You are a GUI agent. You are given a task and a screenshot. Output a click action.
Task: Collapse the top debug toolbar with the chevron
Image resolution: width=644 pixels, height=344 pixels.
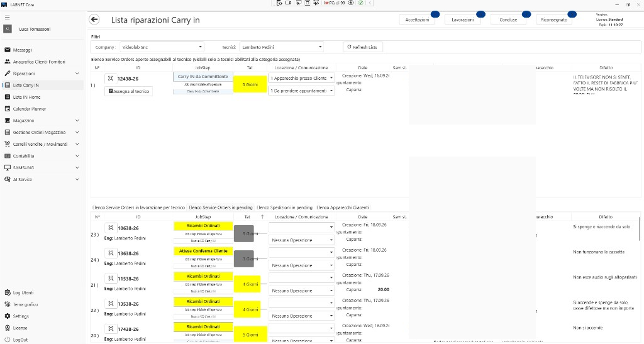click(x=370, y=3)
